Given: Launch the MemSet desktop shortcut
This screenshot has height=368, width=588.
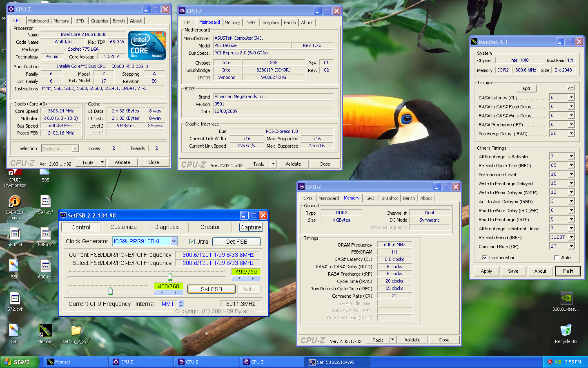Looking at the screenshot, I should [45, 334].
